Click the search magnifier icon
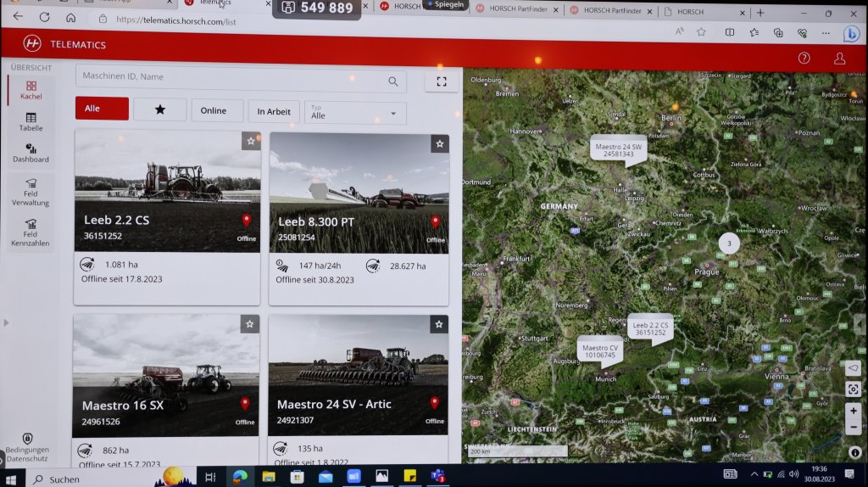The height and width of the screenshot is (487, 868). 393,81
